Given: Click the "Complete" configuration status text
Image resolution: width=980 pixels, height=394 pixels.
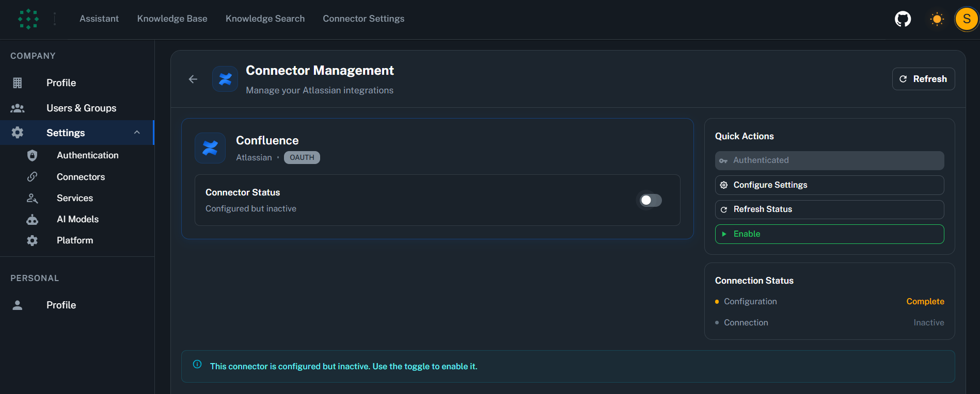Looking at the screenshot, I should click(925, 301).
